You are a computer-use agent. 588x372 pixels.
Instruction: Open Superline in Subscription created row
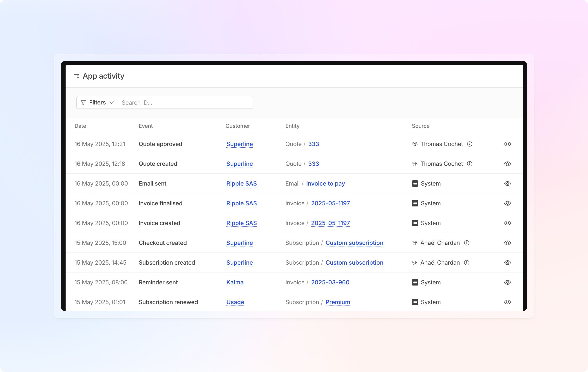click(240, 263)
